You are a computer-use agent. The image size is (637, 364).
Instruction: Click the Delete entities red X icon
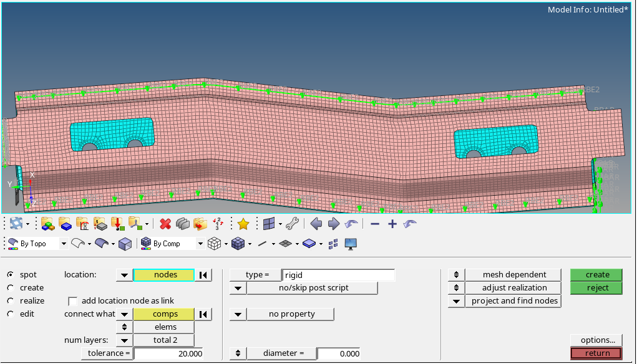pos(164,224)
